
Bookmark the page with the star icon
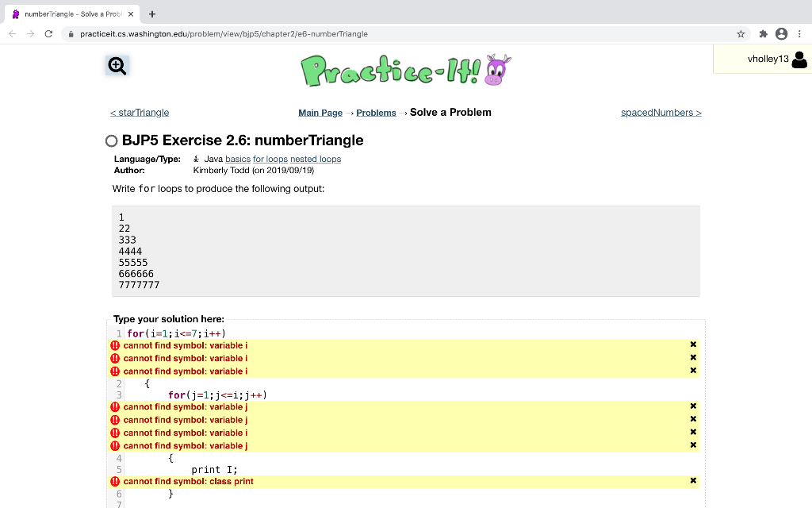pos(740,34)
